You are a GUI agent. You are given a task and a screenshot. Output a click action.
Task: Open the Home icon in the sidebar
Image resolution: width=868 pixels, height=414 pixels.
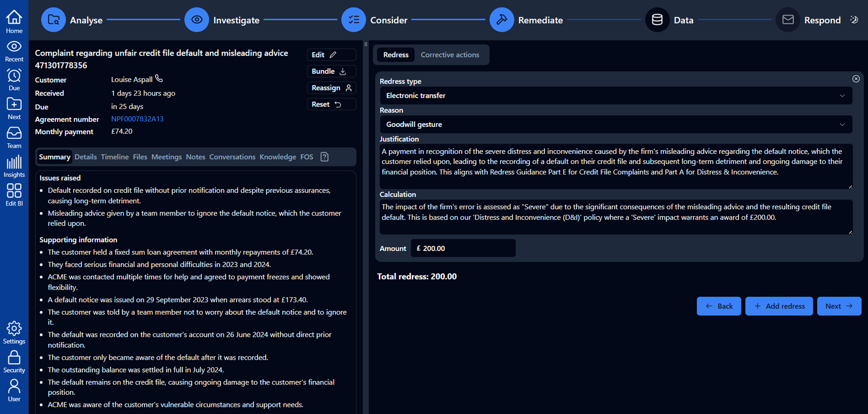pyautogui.click(x=14, y=18)
